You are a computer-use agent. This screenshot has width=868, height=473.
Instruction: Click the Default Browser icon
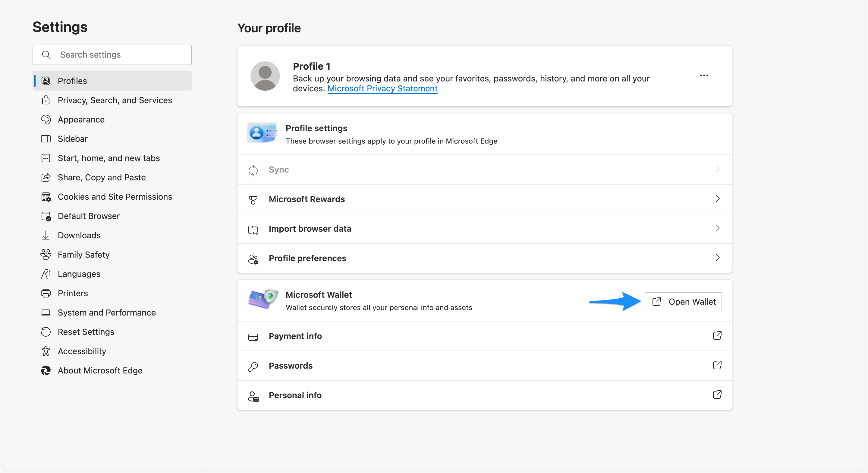pyautogui.click(x=46, y=216)
